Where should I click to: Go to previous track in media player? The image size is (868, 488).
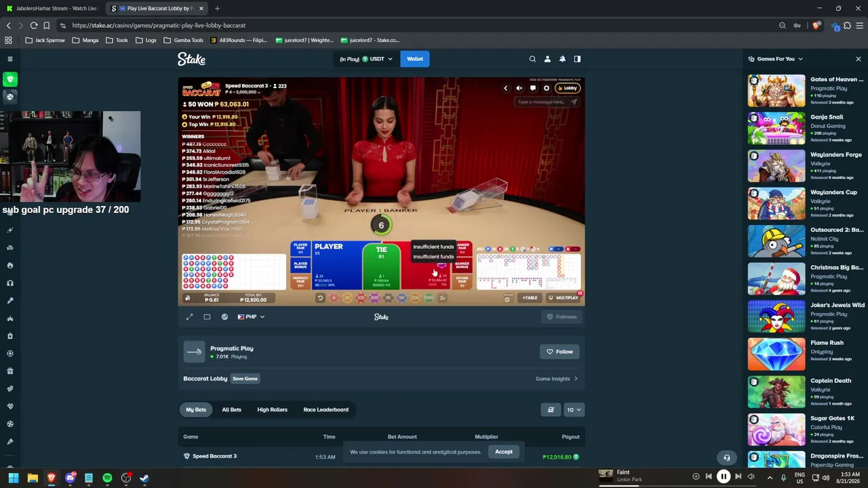pyautogui.click(x=709, y=476)
